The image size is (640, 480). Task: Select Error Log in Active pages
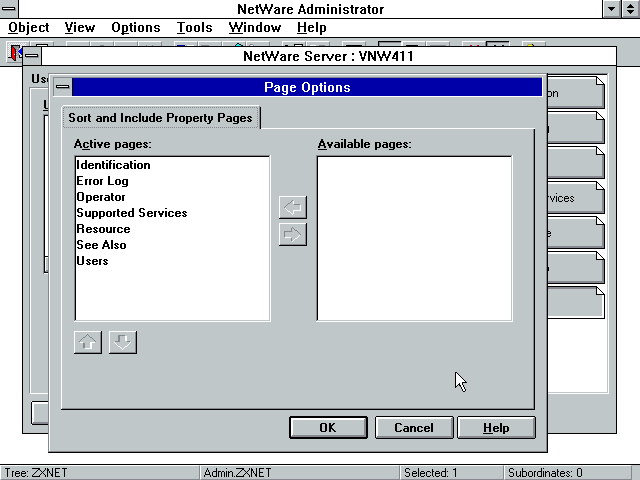tap(172, 181)
